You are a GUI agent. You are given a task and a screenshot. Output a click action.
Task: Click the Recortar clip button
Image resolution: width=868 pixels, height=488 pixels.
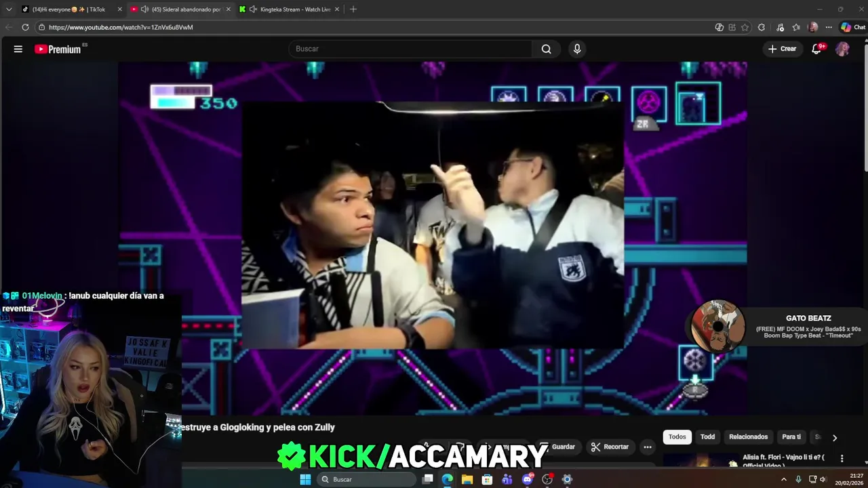click(610, 447)
